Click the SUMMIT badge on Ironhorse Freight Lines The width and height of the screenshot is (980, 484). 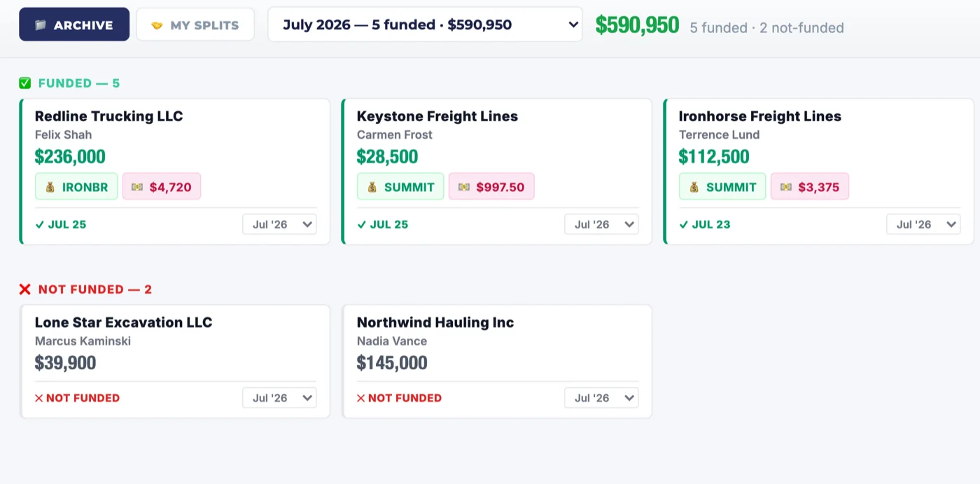(722, 186)
